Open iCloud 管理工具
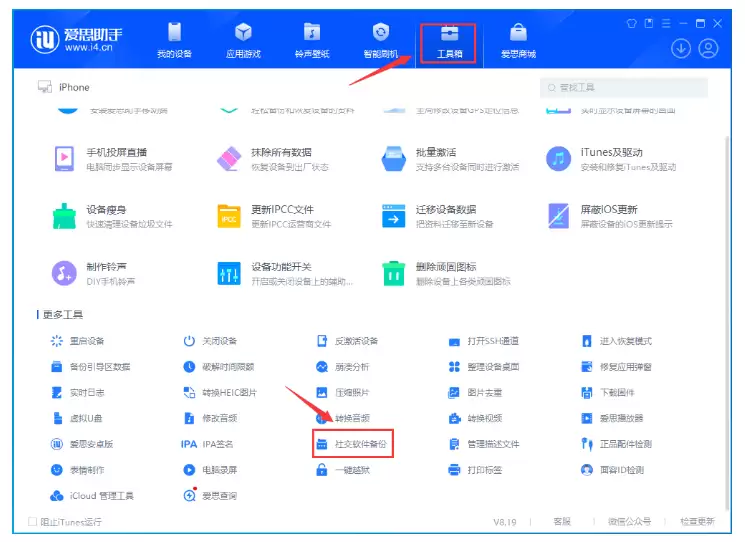The height and width of the screenshot is (542, 745). click(x=92, y=496)
